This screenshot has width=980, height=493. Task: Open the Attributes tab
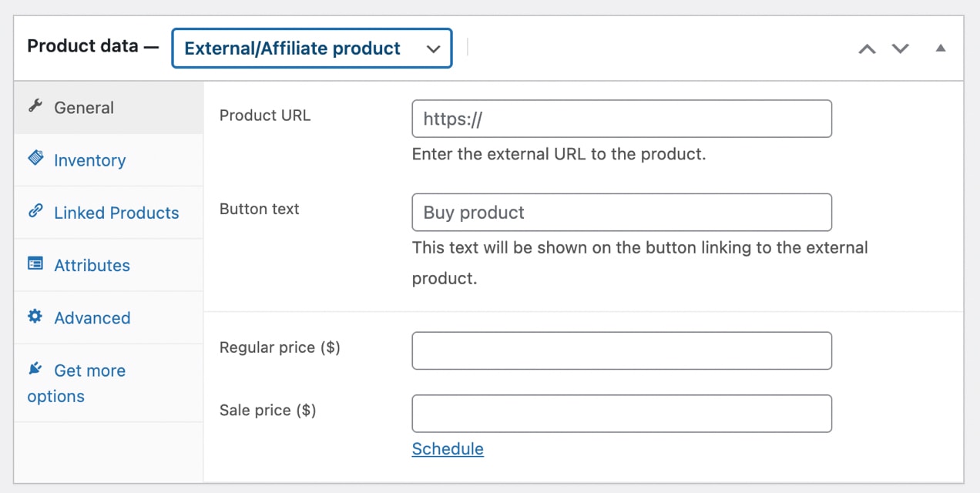coord(92,265)
